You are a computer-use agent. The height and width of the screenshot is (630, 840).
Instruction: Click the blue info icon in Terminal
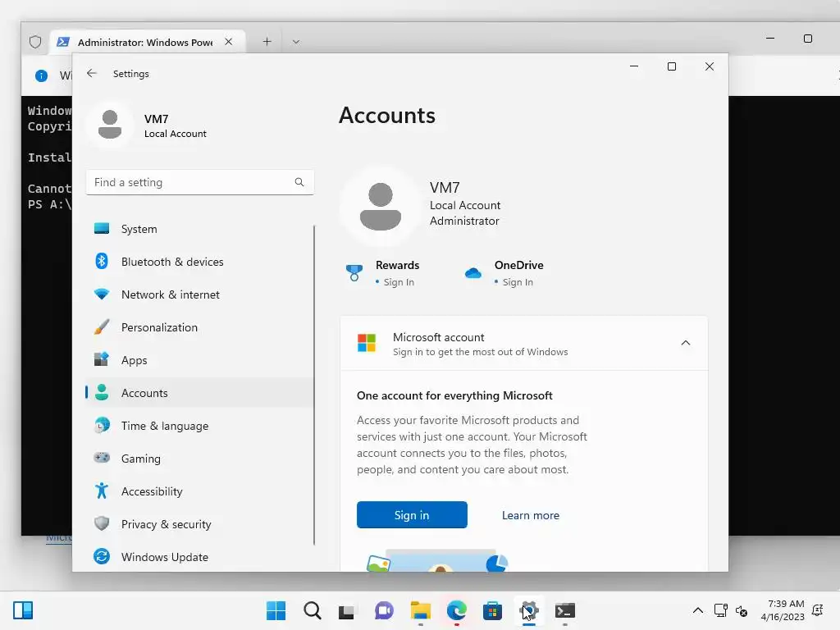click(41, 75)
